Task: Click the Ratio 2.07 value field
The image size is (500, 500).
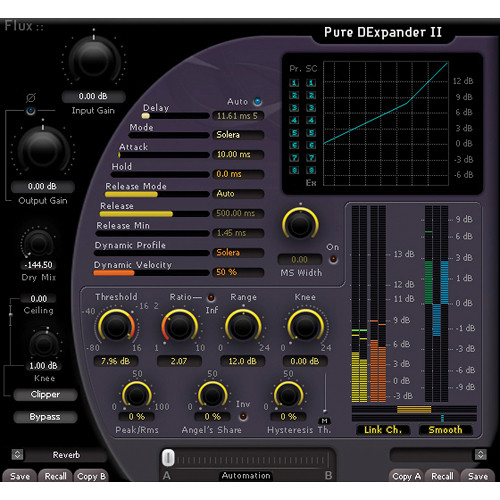Action: coord(179,361)
